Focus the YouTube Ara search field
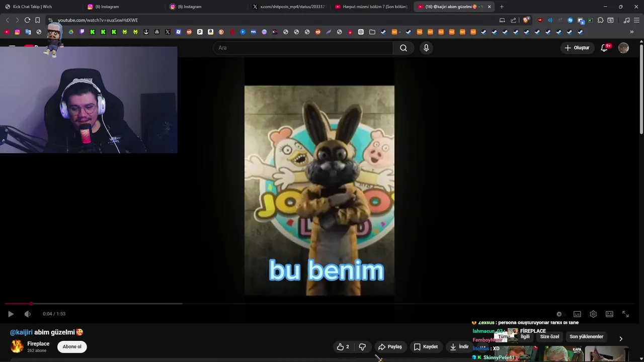 (x=303, y=48)
